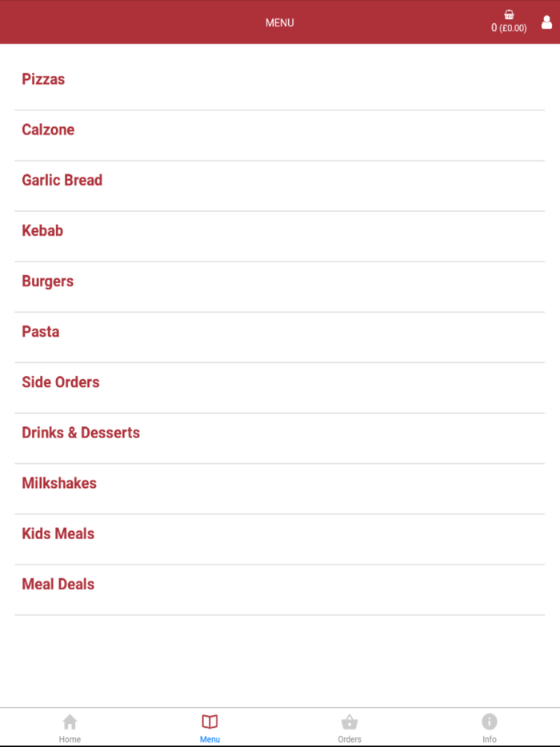Click the basket total 0 (£0.00) text
Image resolution: width=560 pixels, height=747 pixels.
[509, 28]
